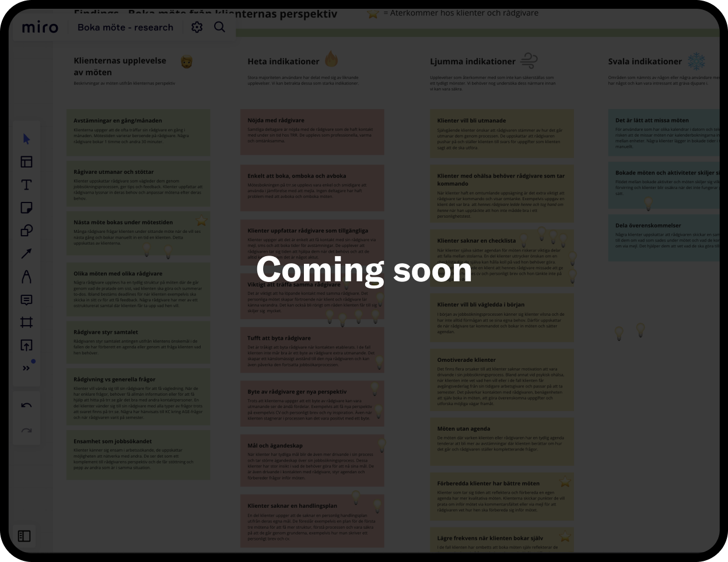The width and height of the screenshot is (728, 562).
Task: Click the board title Boka möte - research
Action: tap(125, 27)
